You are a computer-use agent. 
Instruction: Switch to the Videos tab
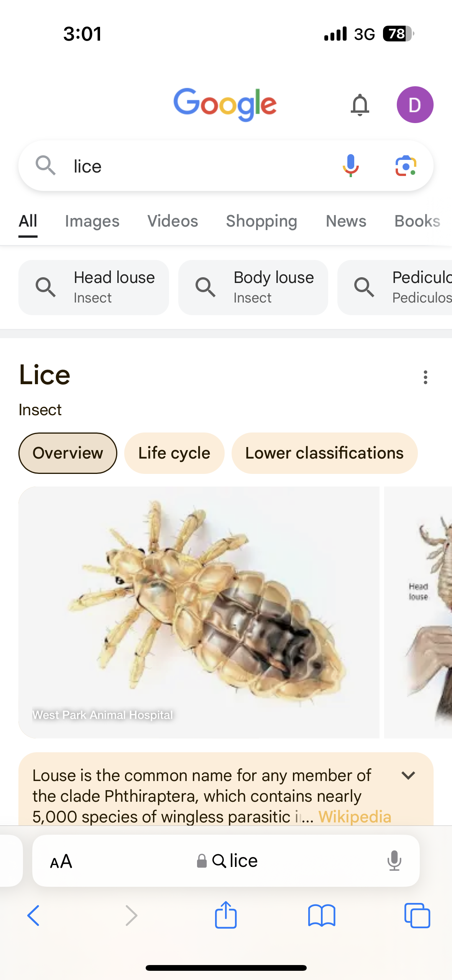(173, 221)
